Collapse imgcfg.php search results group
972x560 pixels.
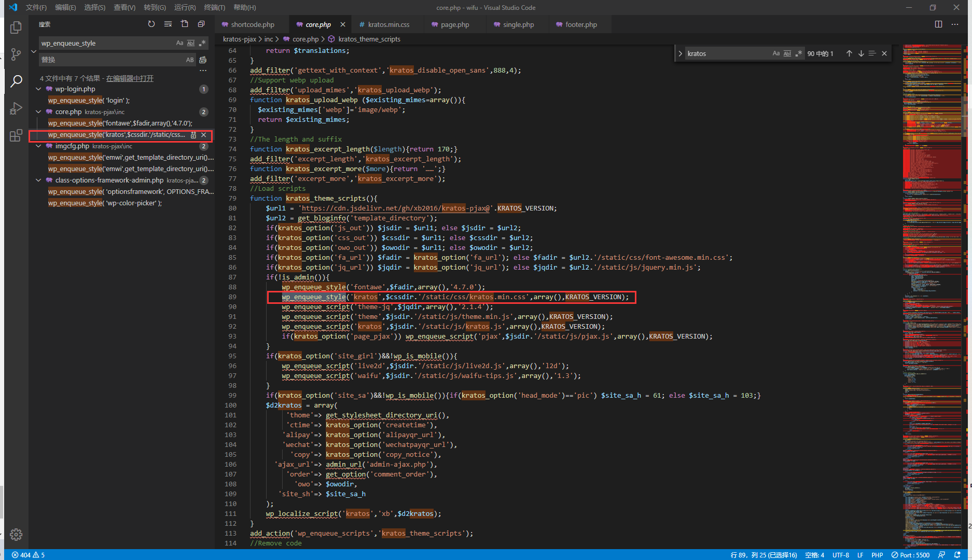pos(38,146)
